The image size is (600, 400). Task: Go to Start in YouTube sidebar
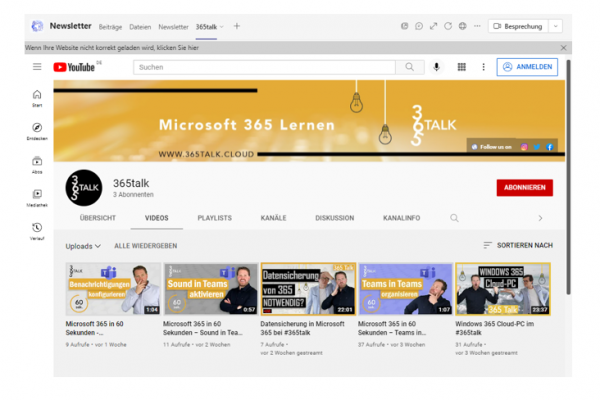pyautogui.click(x=37, y=98)
